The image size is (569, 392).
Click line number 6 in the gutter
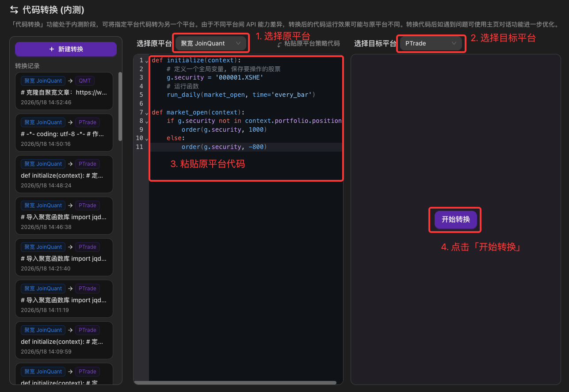[141, 103]
